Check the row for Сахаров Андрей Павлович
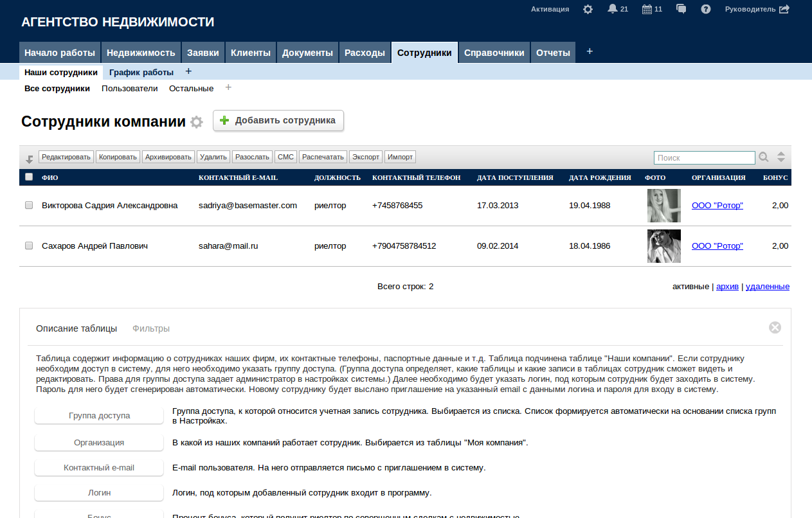The height and width of the screenshot is (518, 812). (29, 246)
